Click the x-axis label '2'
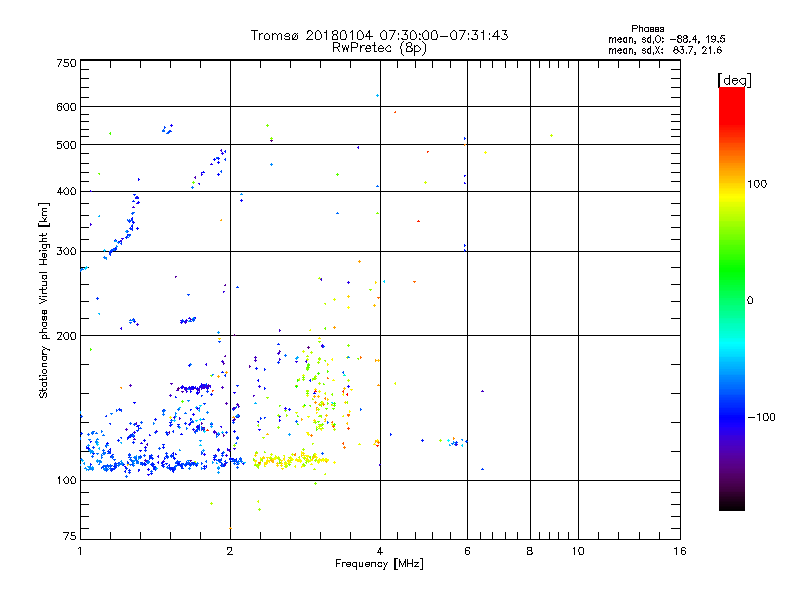 [x=230, y=551]
